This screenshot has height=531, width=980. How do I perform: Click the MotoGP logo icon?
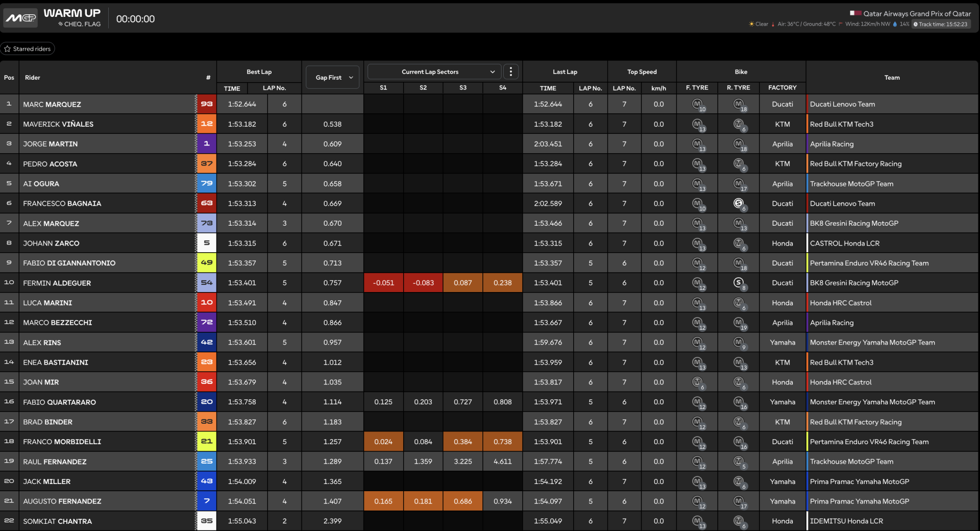[21, 18]
